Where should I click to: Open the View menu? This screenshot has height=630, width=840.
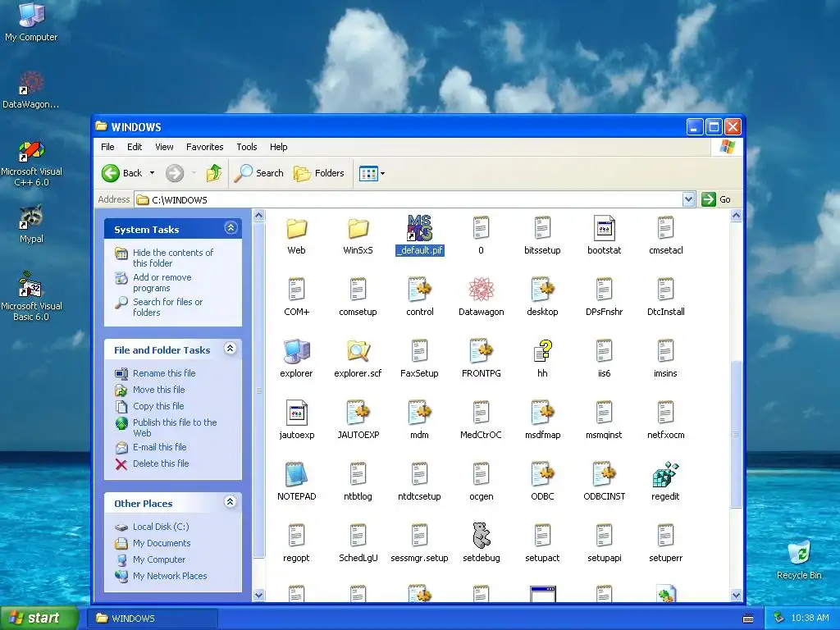click(x=164, y=147)
